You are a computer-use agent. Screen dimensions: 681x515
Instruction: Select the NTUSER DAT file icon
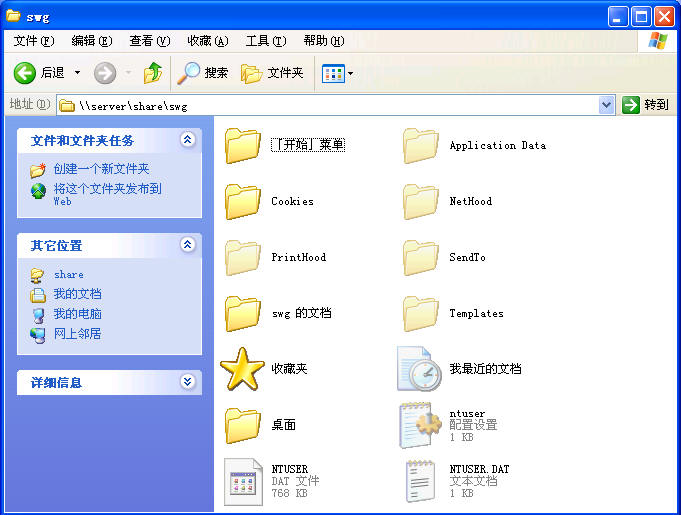(x=243, y=481)
